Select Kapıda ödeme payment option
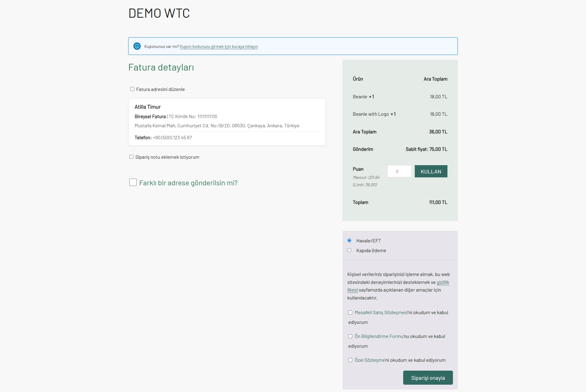 [x=349, y=250]
